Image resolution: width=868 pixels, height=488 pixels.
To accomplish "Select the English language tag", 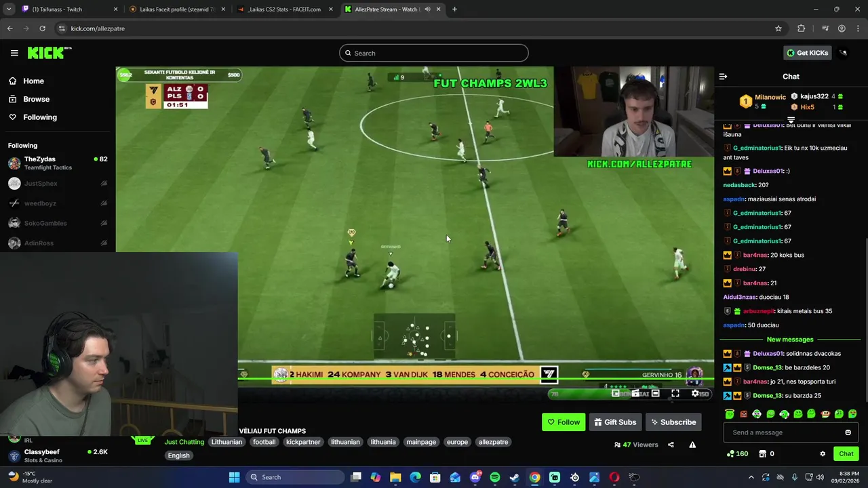I will point(179,455).
